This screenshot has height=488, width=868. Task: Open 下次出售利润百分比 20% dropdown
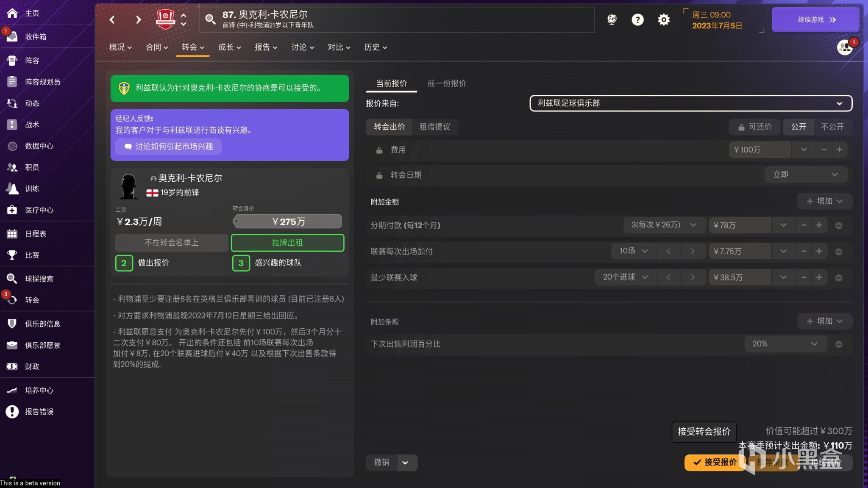[x=785, y=344]
